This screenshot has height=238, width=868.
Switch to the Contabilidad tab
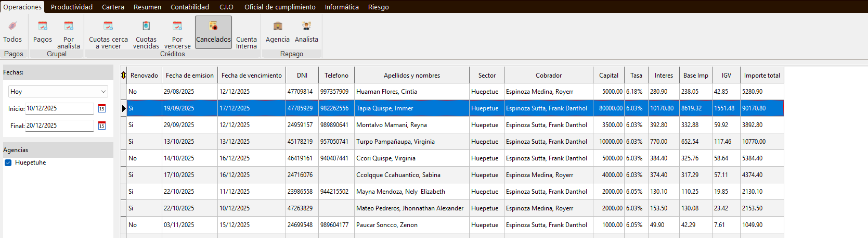(x=190, y=7)
